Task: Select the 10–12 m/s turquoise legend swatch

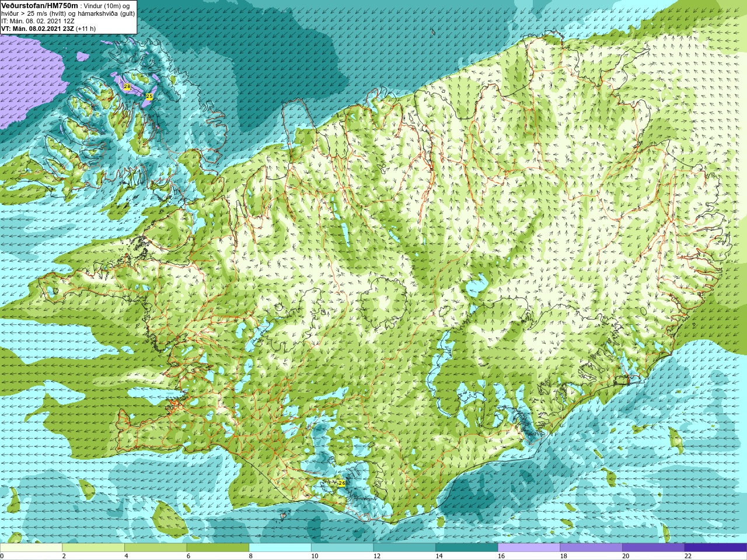Action: [x=342, y=548]
